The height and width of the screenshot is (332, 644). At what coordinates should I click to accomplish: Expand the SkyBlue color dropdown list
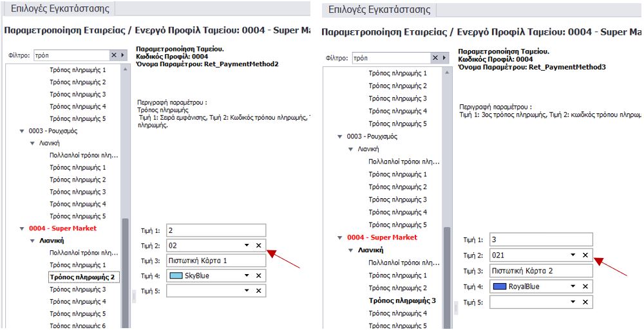tap(247, 275)
